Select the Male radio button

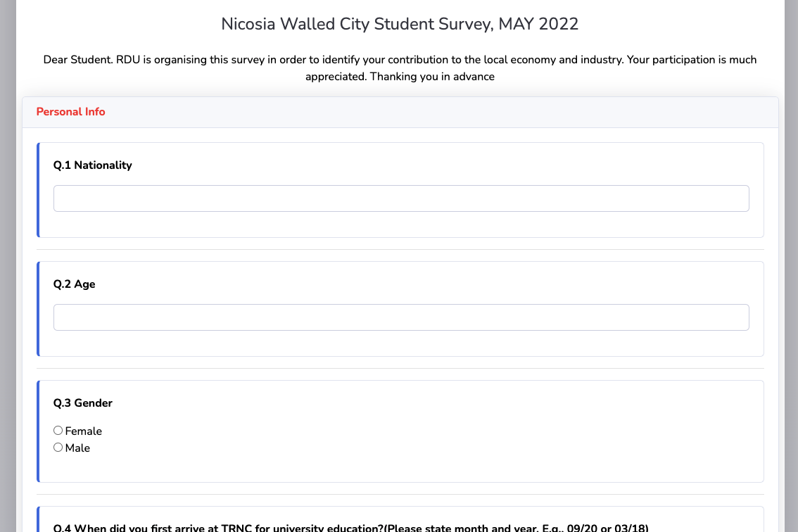[x=58, y=448]
